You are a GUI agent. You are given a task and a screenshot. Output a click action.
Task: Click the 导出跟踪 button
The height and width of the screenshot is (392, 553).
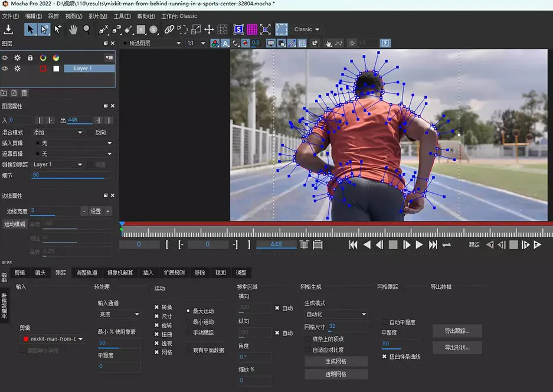point(457,330)
